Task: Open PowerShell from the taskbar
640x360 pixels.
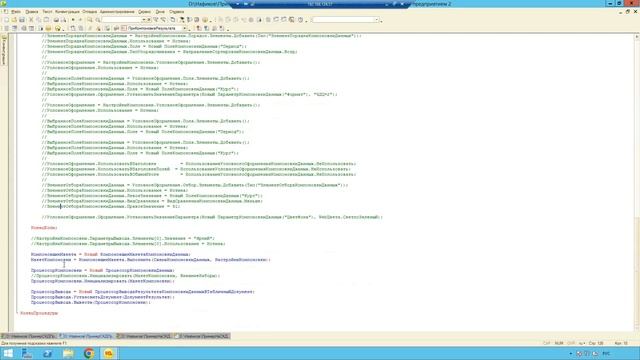Action: click(47, 353)
